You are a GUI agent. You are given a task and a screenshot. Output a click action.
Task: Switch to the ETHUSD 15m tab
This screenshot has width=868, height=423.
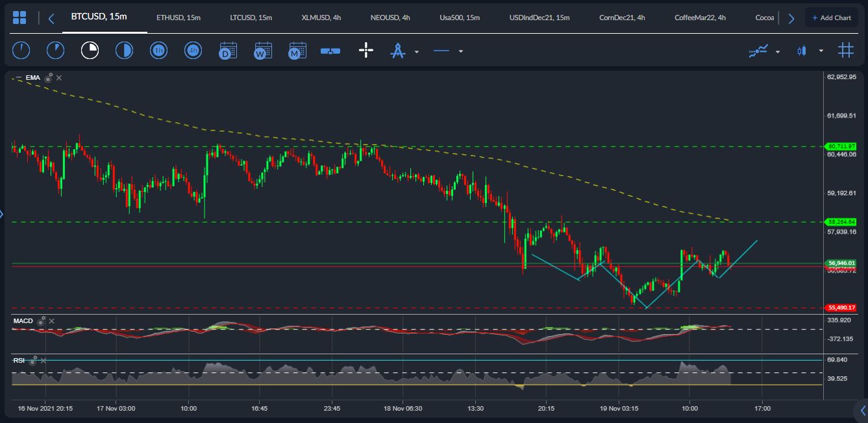[x=179, y=18]
